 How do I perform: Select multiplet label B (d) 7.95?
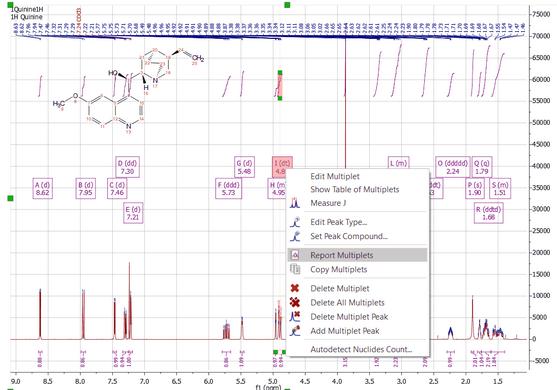pyautogui.click(x=86, y=189)
